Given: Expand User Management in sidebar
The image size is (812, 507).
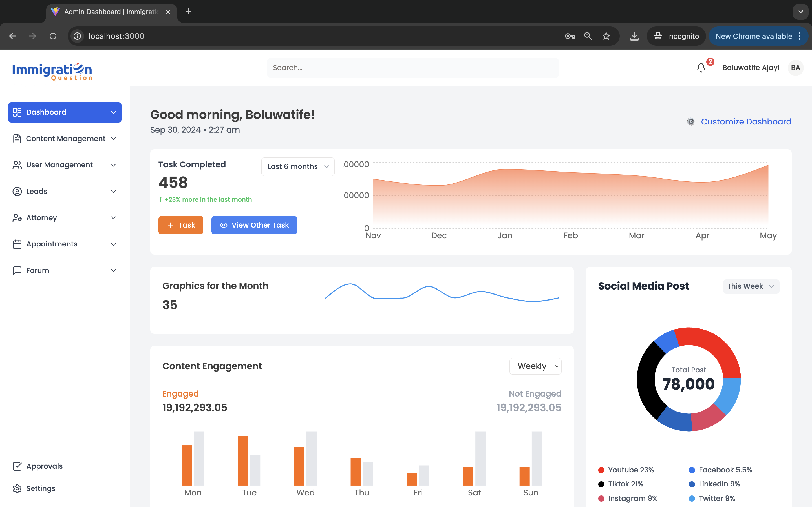Looking at the screenshot, I should coord(65,165).
